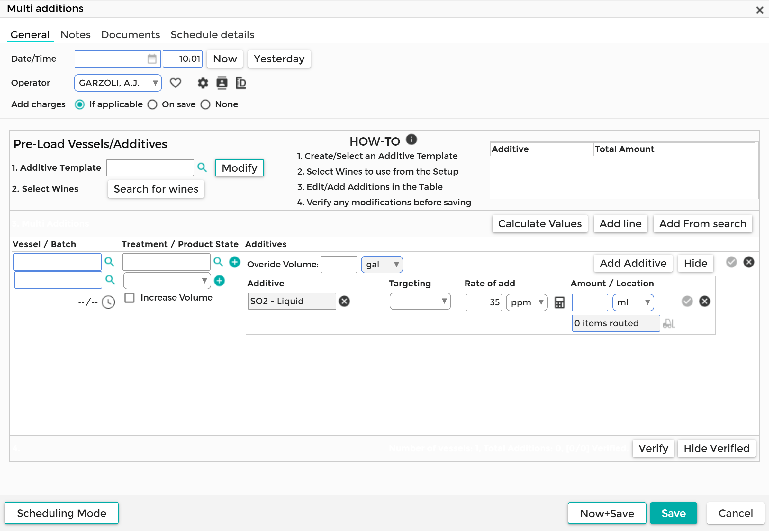This screenshot has height=532, width=769.
Task: Click the Verify button
Action: 653,449
